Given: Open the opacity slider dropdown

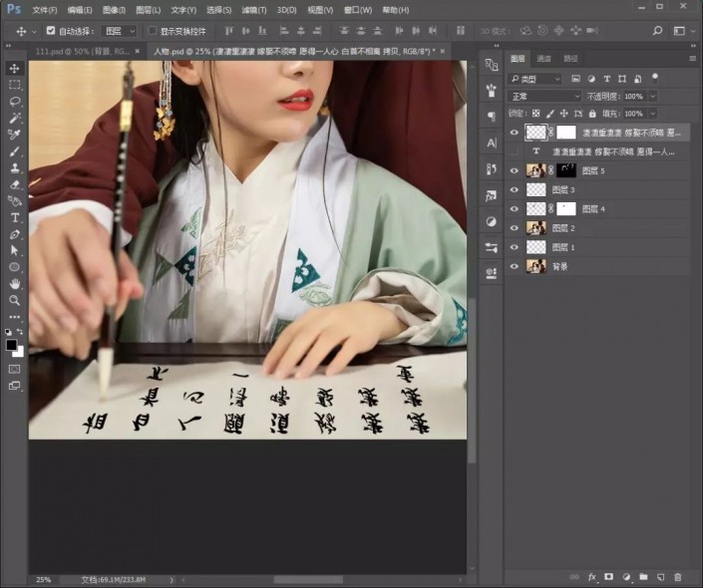Looking at the screenshot, I should pyautogui.click(x=653, y=97).
